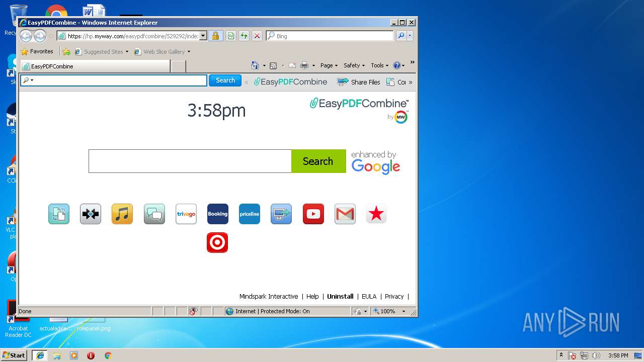This screenshot has width=644, height=362.
Task: Open the Booking shortcut tile
Action: (218, 214)
